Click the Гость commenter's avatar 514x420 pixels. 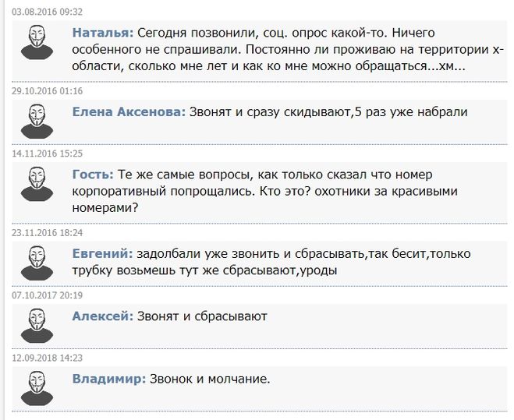[35, 182]
